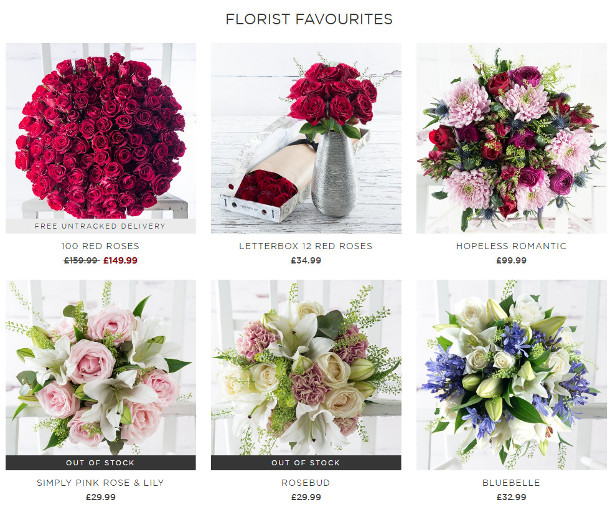615x512 pixels.
Task: Click the Hopeless Romantic product title
Action: tap(511, 246)
